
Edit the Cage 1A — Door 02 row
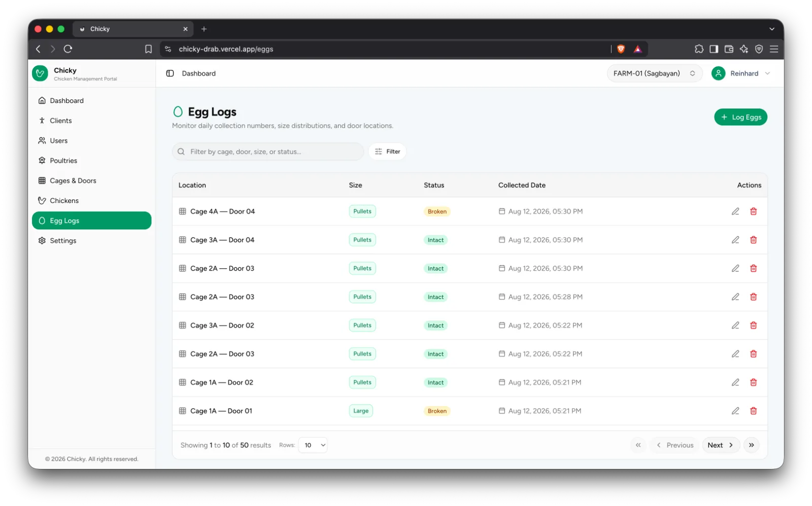pyautogui.click(x=735, y=382)
